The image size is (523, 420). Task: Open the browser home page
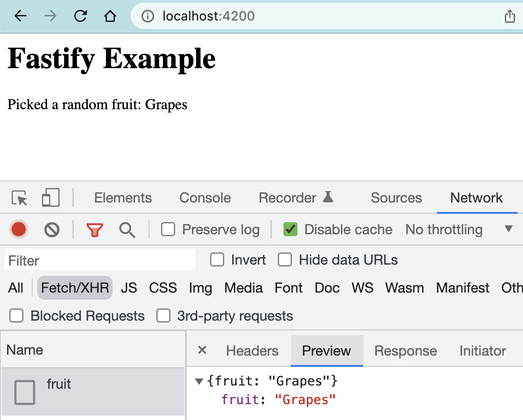110,16
